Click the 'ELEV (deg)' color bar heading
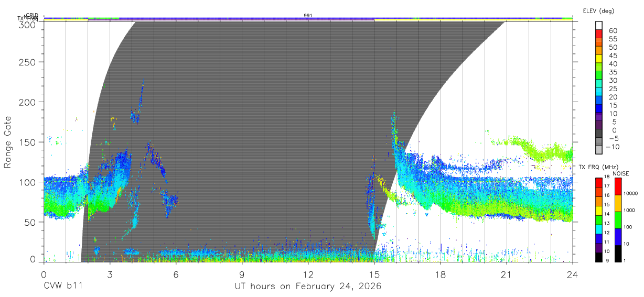 pyautogui.click(x=598, y=10)
